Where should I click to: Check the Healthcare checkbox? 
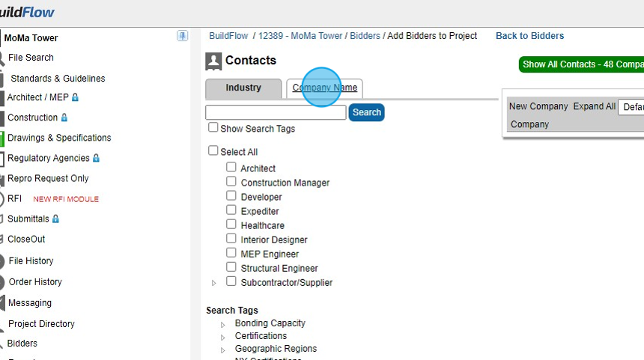point(231,224)
